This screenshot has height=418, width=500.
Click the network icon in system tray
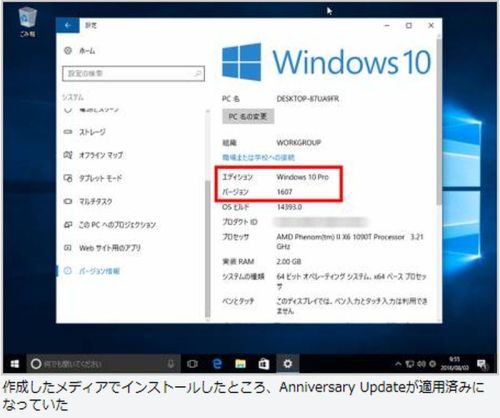pos(410,364)
